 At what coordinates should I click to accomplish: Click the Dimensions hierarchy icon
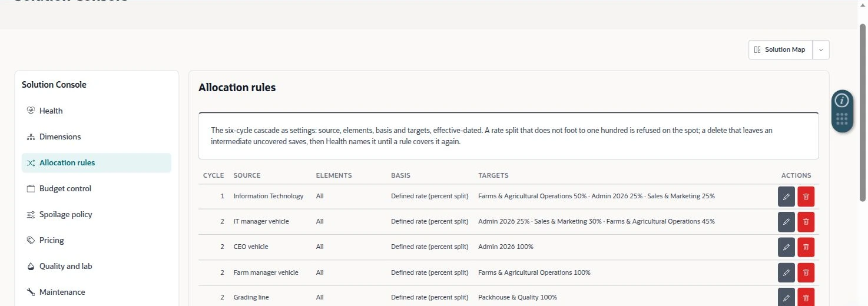[31, 137]
